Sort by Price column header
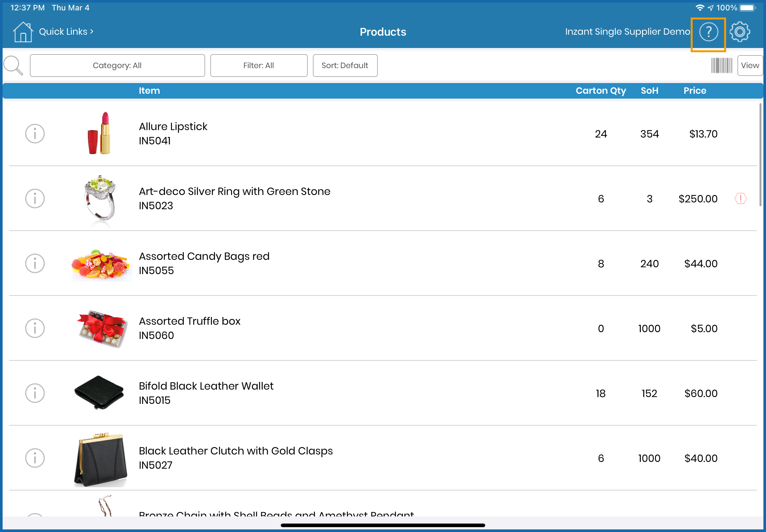 695,91
